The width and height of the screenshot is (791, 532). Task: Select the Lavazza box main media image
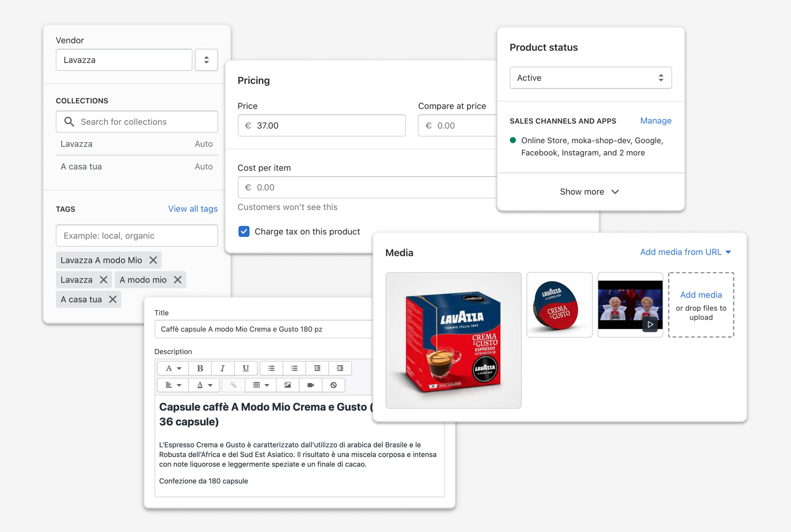tap(453, 340)
